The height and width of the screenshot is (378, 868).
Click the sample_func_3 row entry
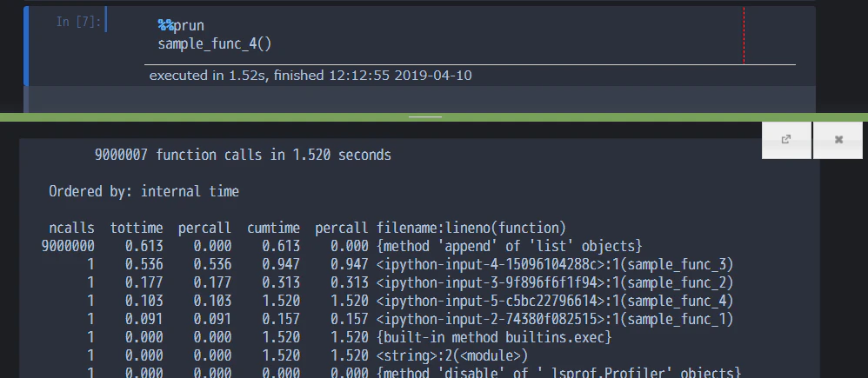[x=555, y=264]
